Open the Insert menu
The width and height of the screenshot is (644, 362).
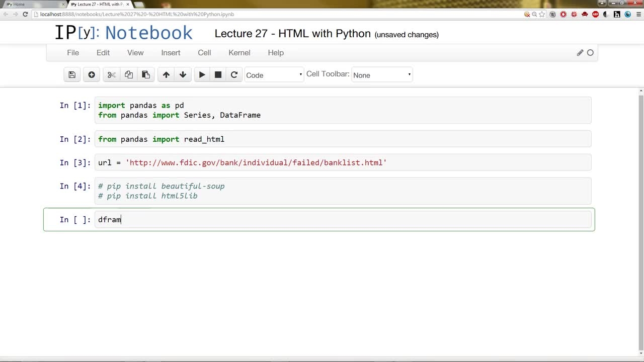point(171,53)
